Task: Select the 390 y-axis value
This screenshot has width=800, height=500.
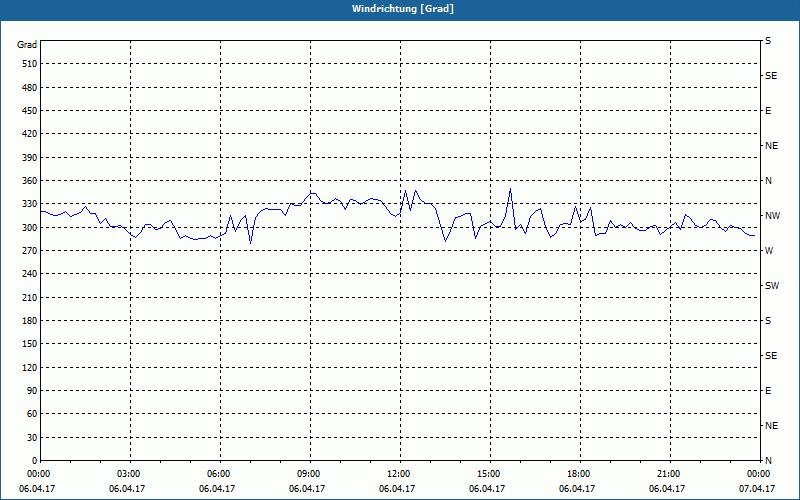Action: [x=30, y=157]
